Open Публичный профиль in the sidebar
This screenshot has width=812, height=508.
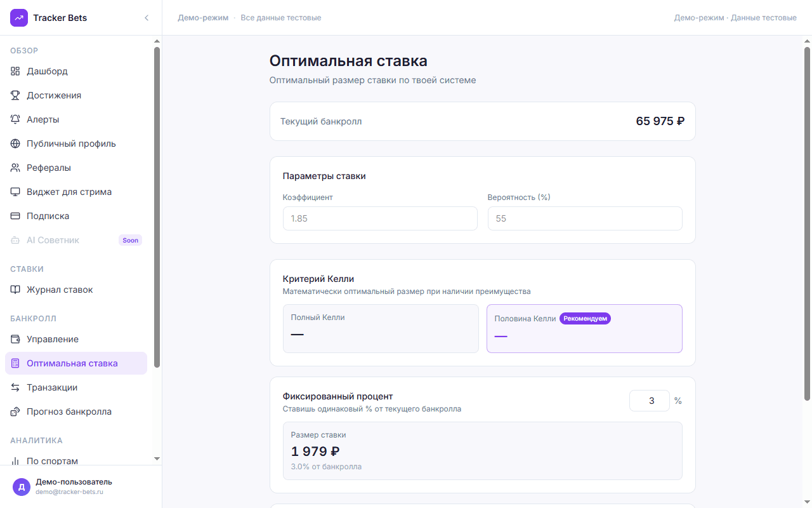(76, 144)
